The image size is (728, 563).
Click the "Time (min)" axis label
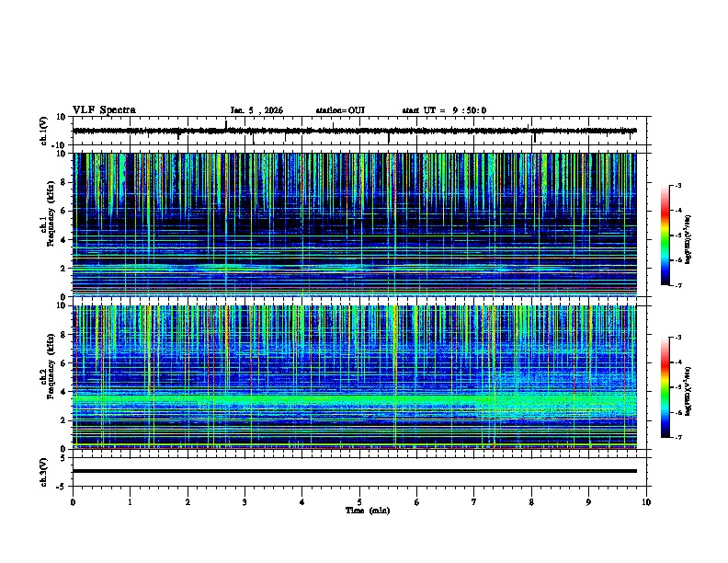tap(368, 511)
